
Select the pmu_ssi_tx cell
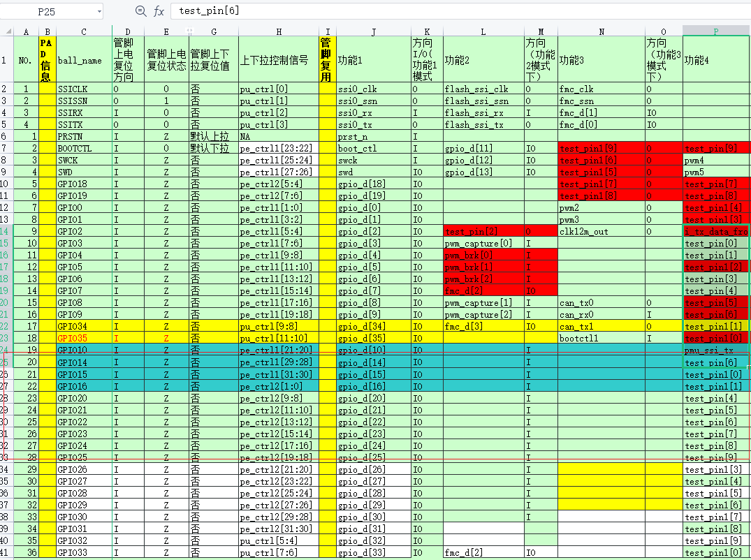tap(716, 350)
